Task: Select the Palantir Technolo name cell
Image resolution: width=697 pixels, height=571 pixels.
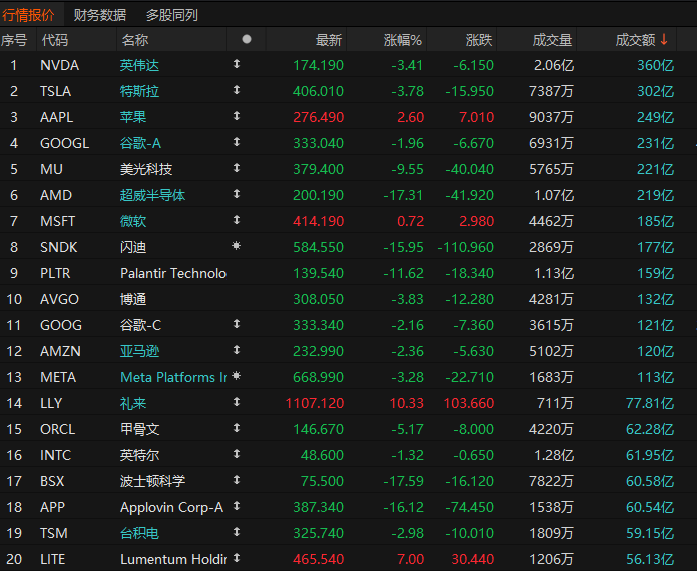Action: coord(173,273)
